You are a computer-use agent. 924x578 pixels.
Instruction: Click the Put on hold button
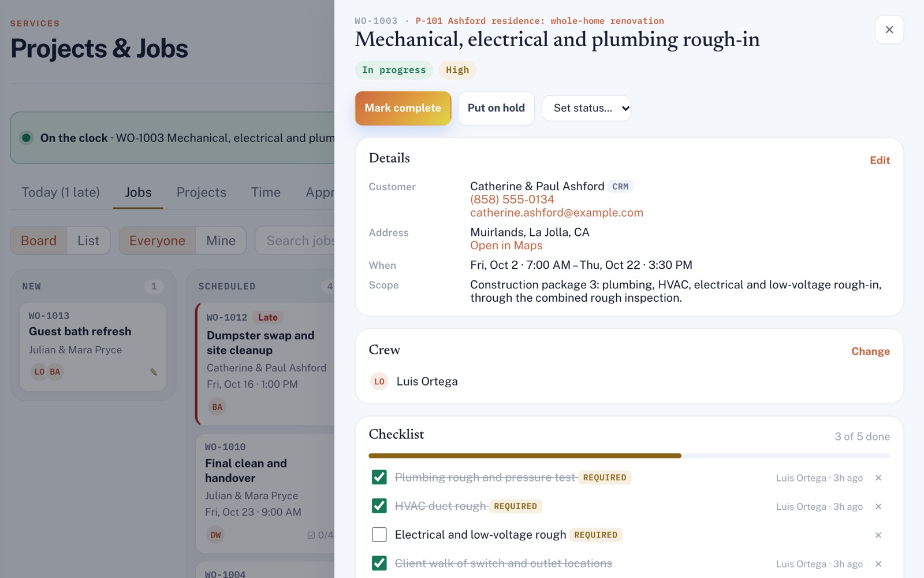point(496,108)
